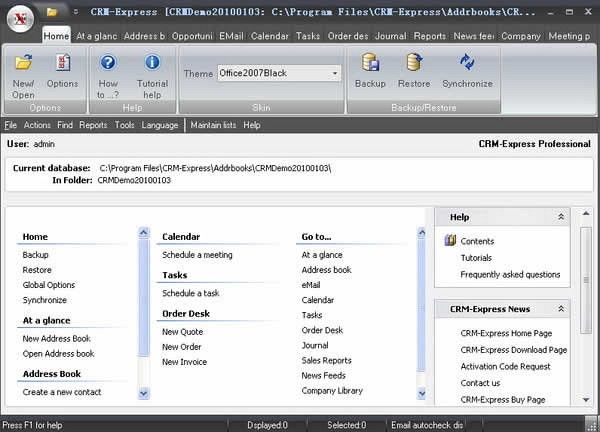
Task: Open the Help menu in menu bar
Action: click(252, 125)
